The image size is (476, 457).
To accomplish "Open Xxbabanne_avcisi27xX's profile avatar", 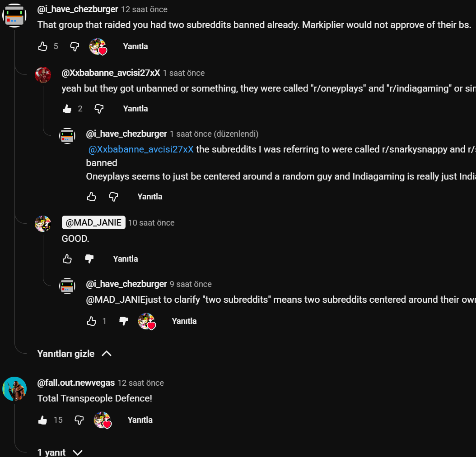I will coord(43,75).
